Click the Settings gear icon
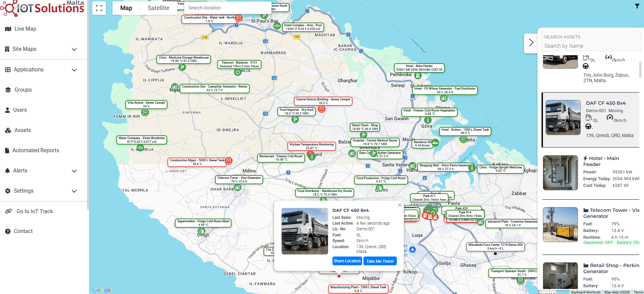The height and width of the screenshot is (294, 644). tap(8, 191)
